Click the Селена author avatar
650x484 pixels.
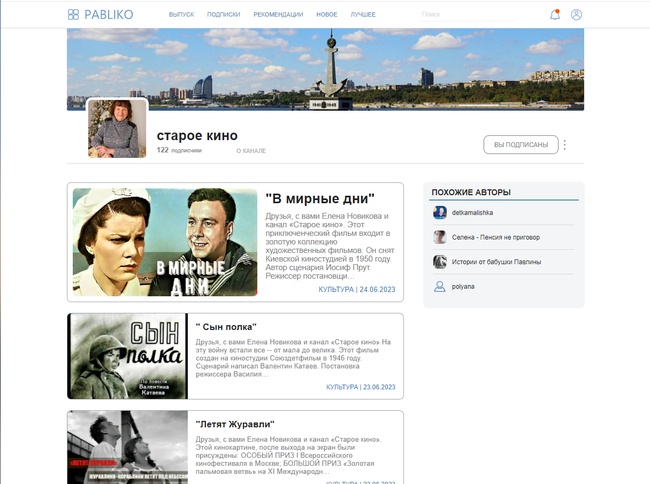[x=439, y=237]
